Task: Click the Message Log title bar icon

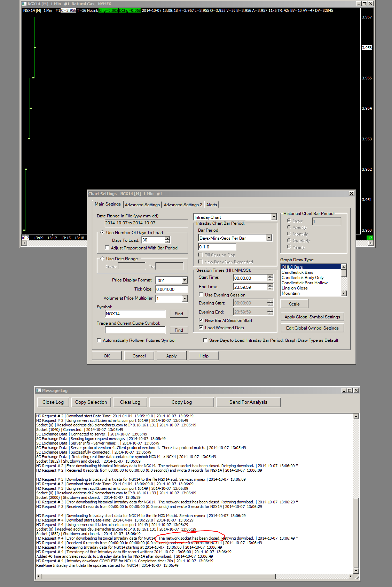Action: 38,391
